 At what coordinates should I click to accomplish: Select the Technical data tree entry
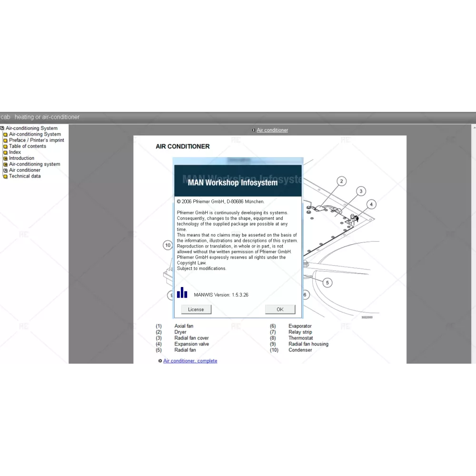(25, 176)
